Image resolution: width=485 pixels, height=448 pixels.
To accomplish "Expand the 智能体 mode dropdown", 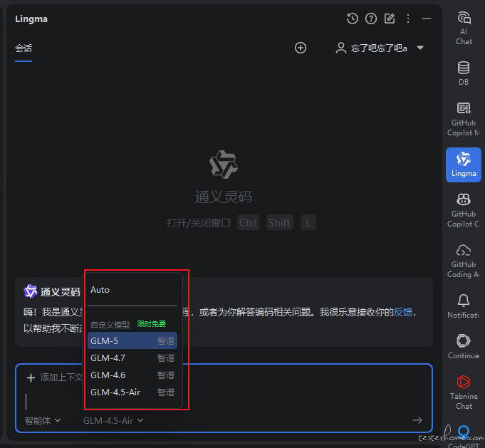I will pyautogui.click(x=43, y=420).
